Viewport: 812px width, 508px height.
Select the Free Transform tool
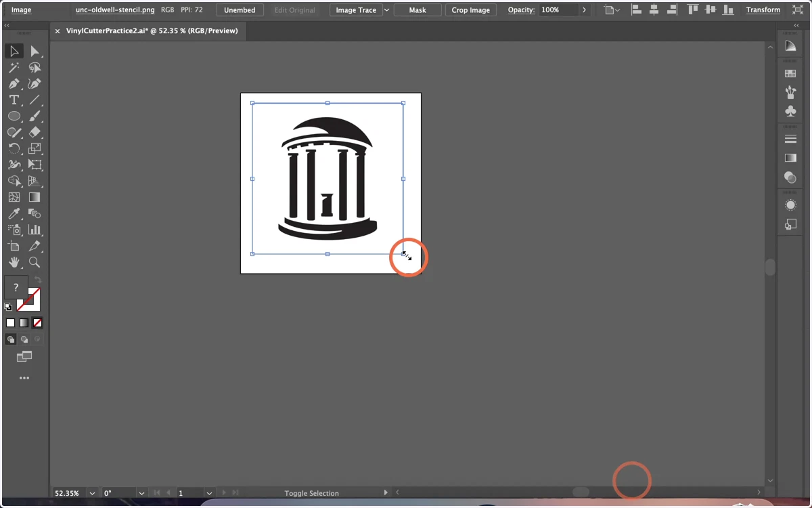click(35, 165)
